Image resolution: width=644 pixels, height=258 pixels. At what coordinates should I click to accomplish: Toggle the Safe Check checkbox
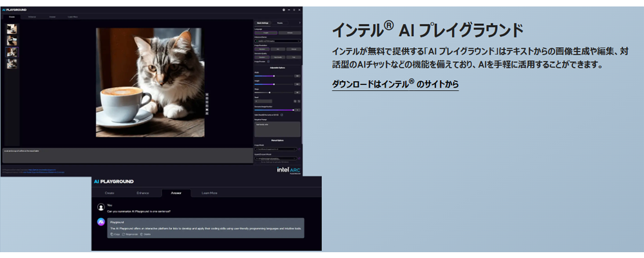click(282, 115)
